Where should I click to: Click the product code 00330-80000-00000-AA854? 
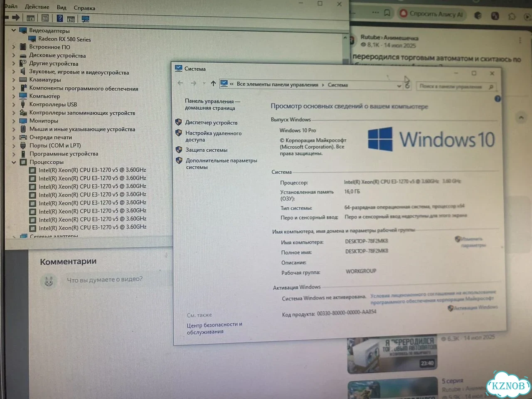pyautogui.click(x=347, y=313)
